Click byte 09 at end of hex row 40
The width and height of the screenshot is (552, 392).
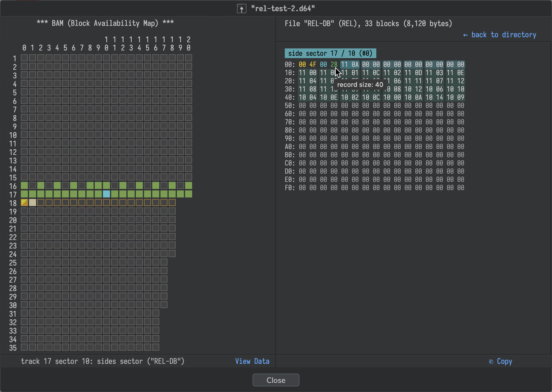pos(461,97)
